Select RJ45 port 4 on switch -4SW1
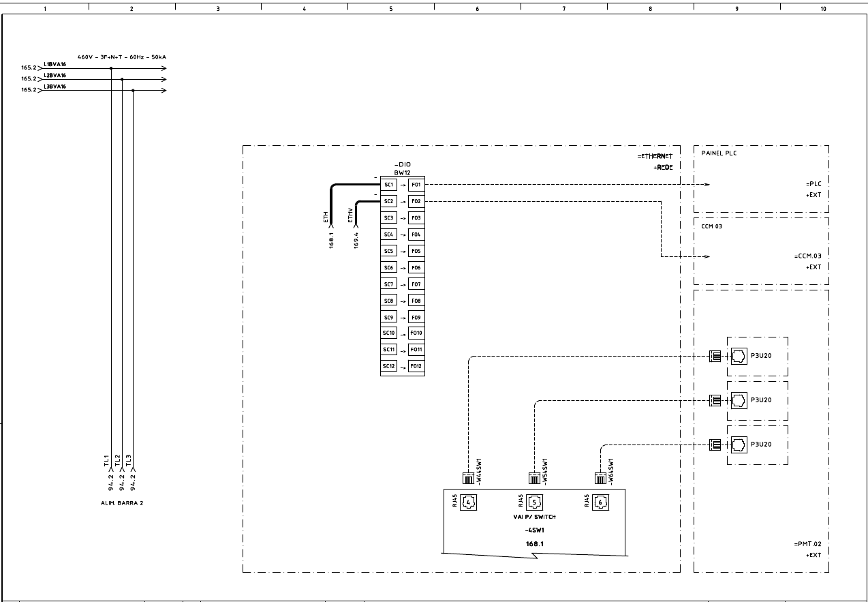The width and height of the screenshot is (868, 602). (468, 502)
